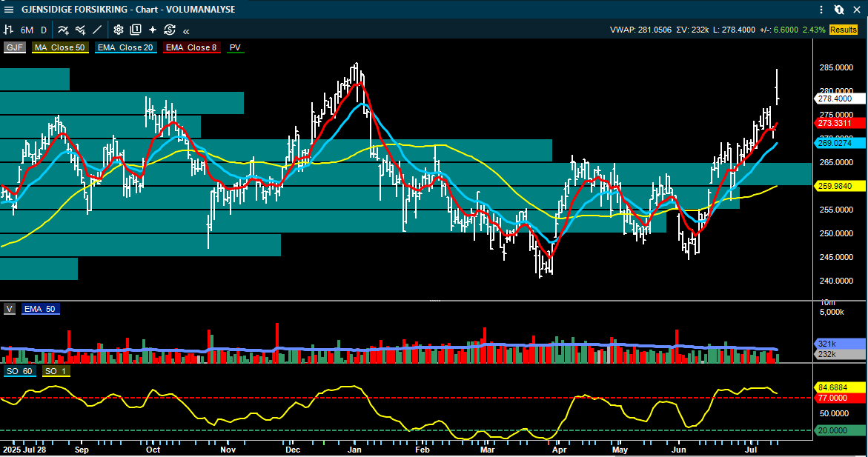Click the 50.0000 stochastic axis label

[x=834, y=413]
